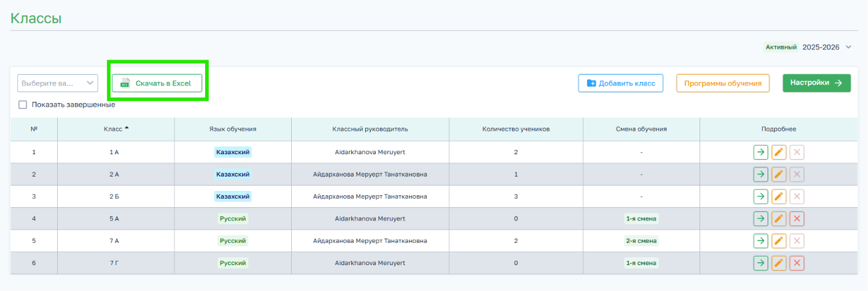Delete class 7 А using the X icon
This screenshot has width=868, height=291.
pyautogui.click(x=797, y=241)
